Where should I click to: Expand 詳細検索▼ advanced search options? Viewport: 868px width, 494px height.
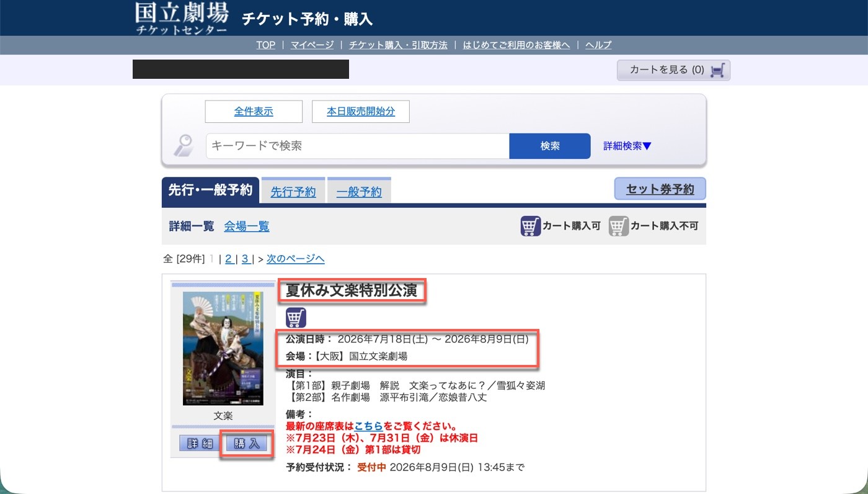click(x=627, y=146)
